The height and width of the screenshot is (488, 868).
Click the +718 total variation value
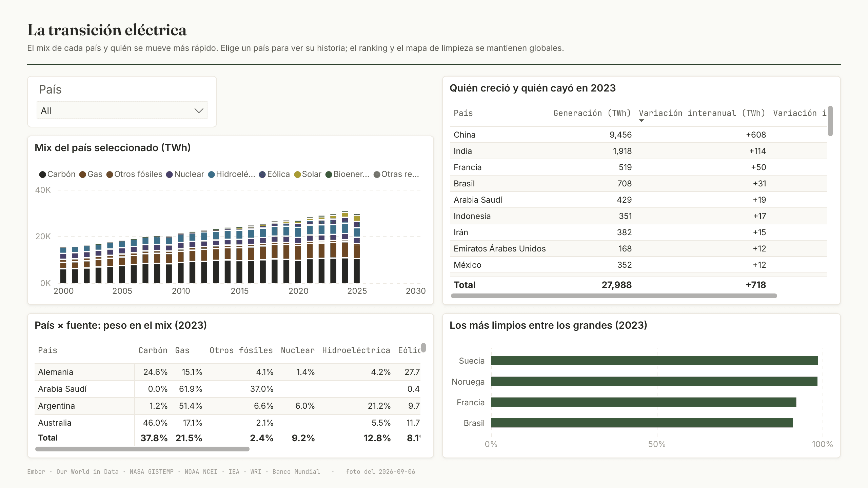[756, 285]
